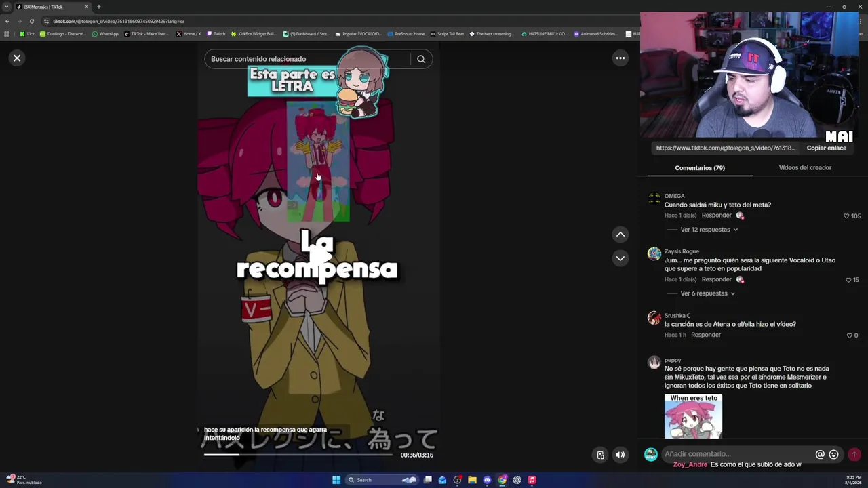Open OMEGA's profile avatar

(654, 199)
